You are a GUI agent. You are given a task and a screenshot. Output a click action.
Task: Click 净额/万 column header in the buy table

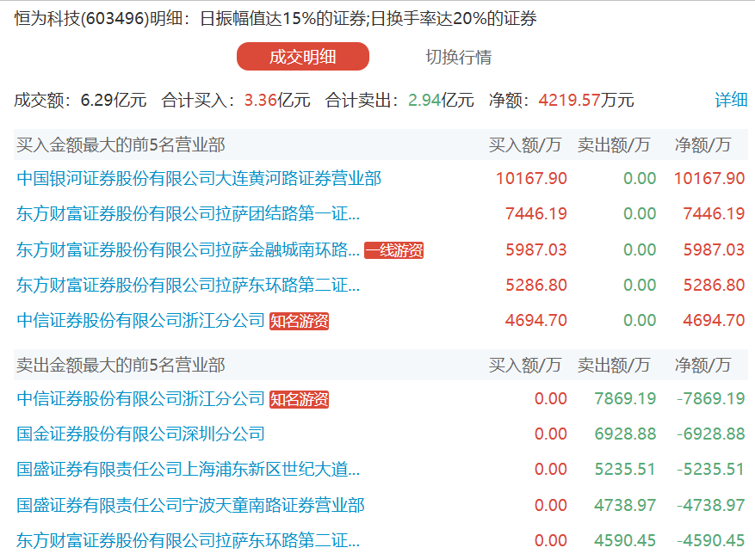click(x=703, y=145)
